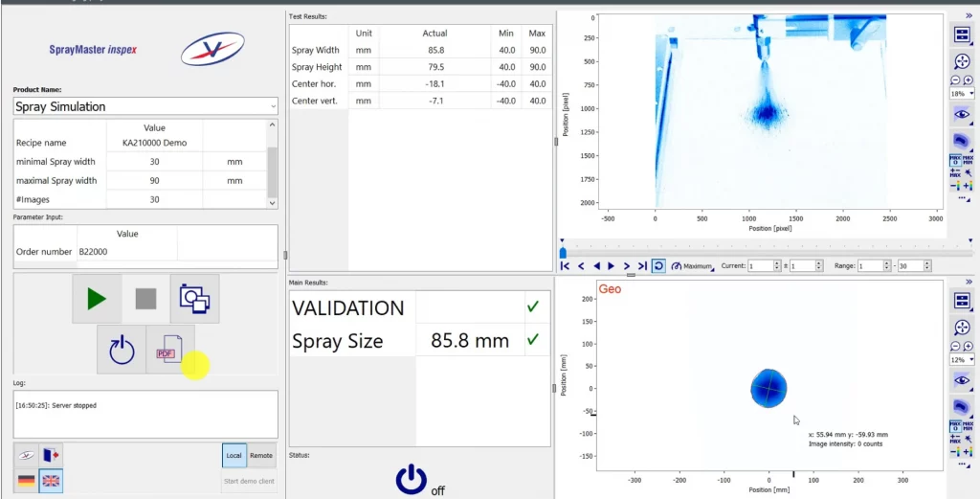
Task: Click the Maximum display mode button
Action: [693, 266]
